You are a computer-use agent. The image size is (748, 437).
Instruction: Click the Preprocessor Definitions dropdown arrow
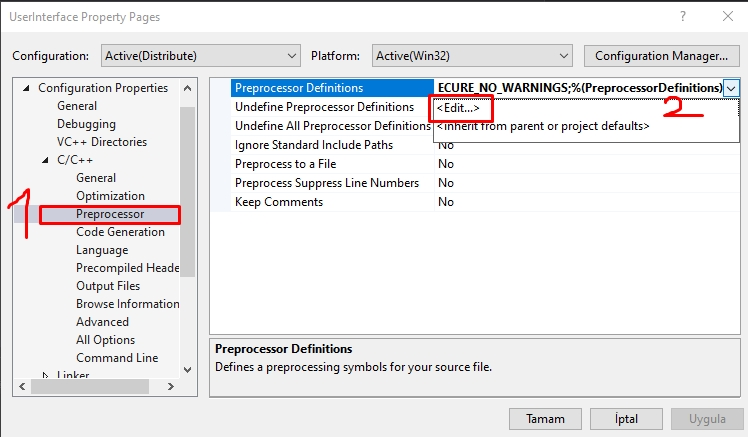click(732, 88)
